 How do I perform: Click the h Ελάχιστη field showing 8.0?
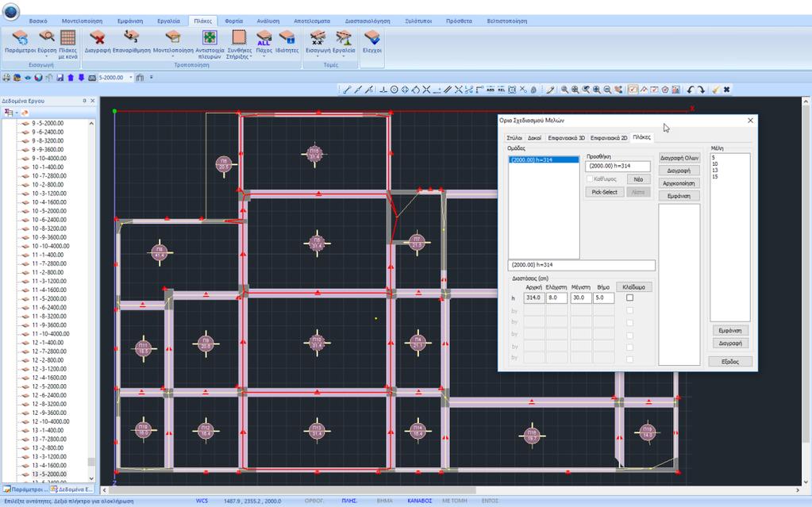[x=556, y=298]
